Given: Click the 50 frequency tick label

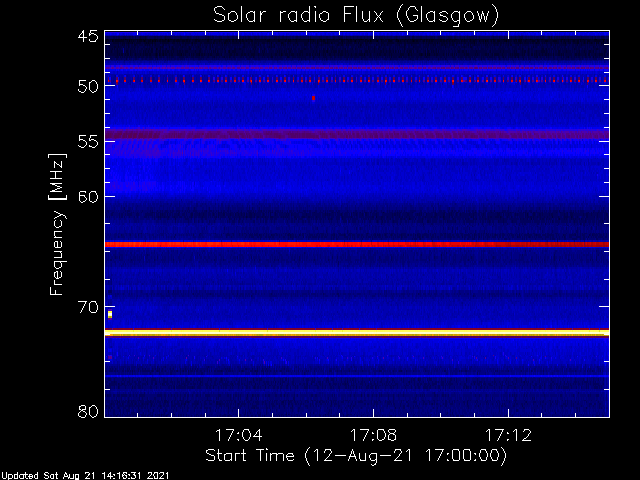Looking at the screenshot, I should click(x=88, y=87).
